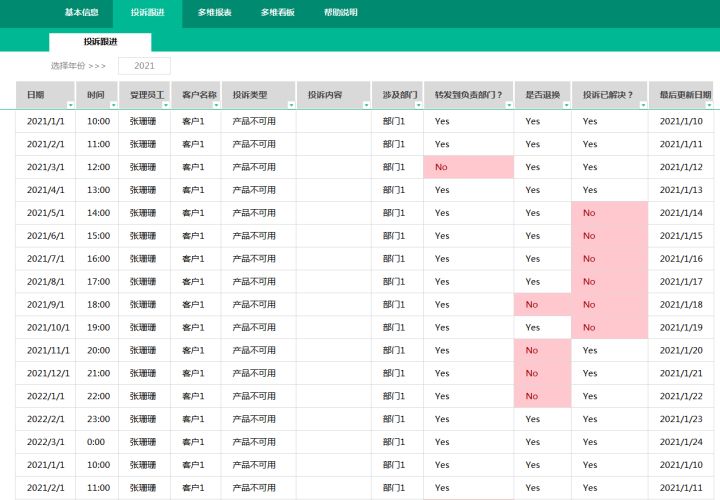Screen dimensions: 720x500
Task: Open the 转发到负责部门 column filter dropdown
Action: tap(509, 105)
